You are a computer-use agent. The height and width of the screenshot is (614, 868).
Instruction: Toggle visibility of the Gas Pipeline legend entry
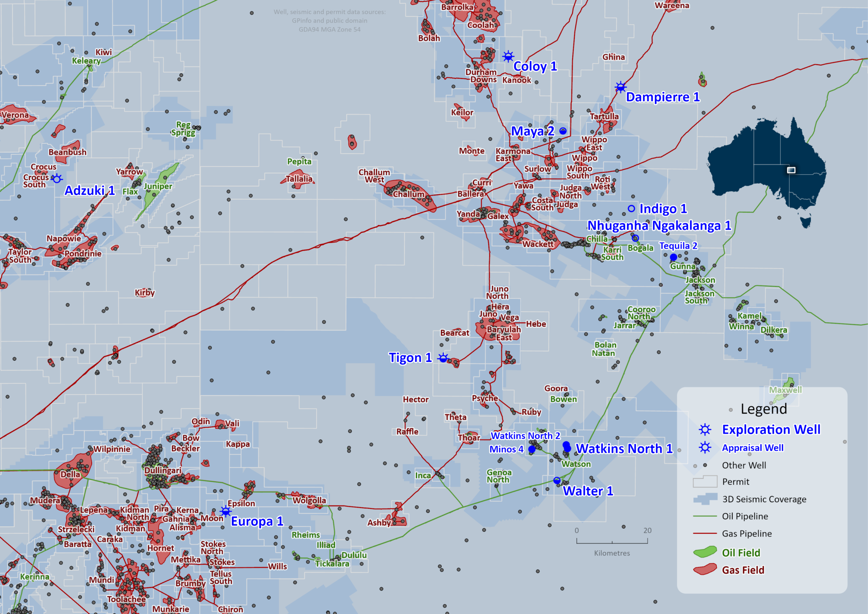747,533
